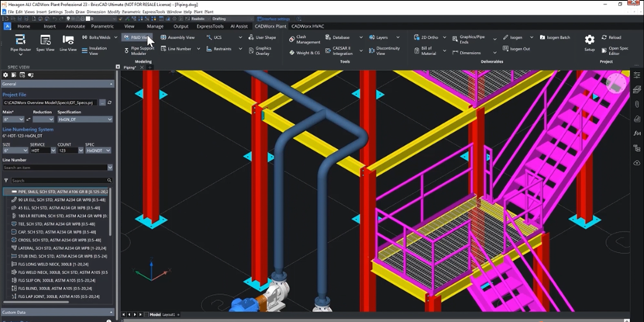Open Clash Management
The image size is (644, 322).
[x=305, y=40]
